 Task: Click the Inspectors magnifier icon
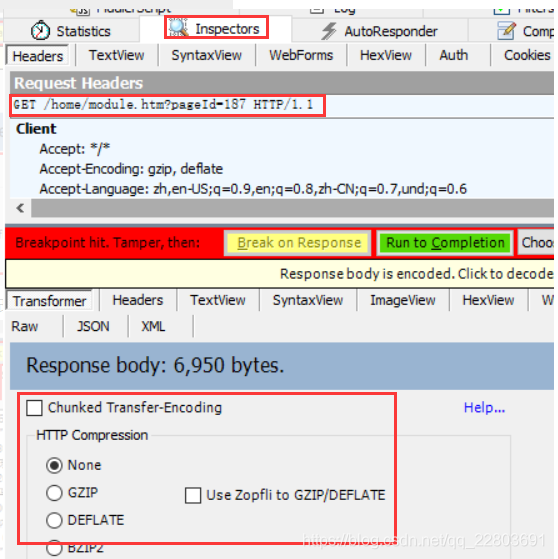tap(178, 28)
